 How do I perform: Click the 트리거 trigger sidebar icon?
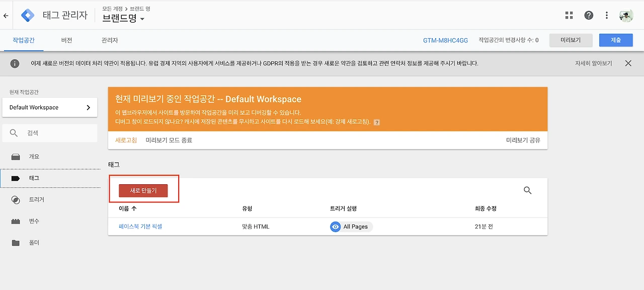[16, 200]
